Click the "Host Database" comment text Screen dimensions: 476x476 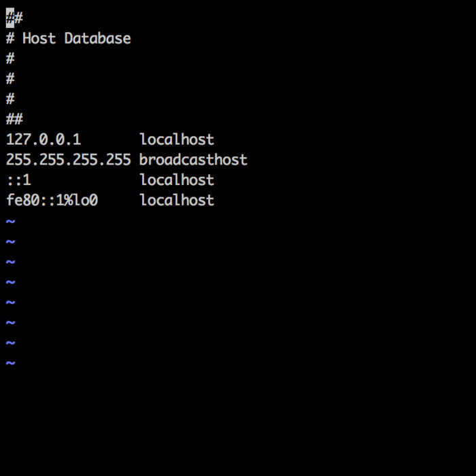pyautogui.click(x=76, y=38)
